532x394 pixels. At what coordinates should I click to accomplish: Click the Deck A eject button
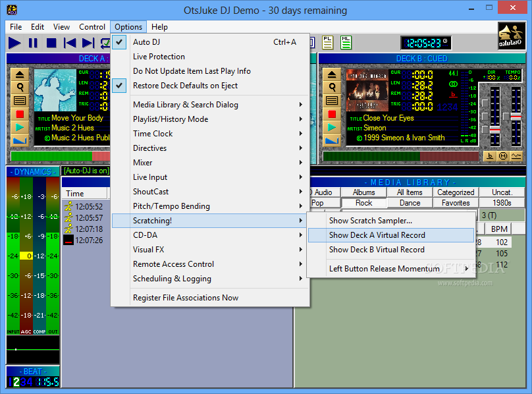click(20, 74)
